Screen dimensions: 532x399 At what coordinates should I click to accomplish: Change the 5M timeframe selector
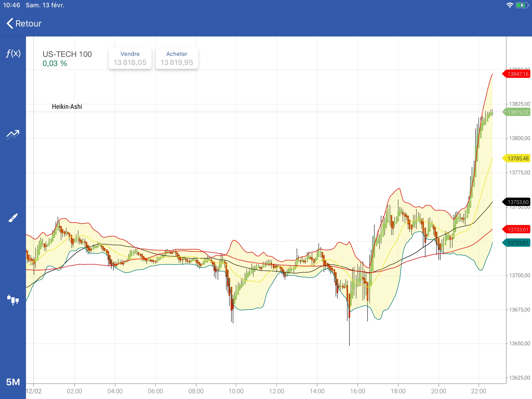(x=13, y=382)
